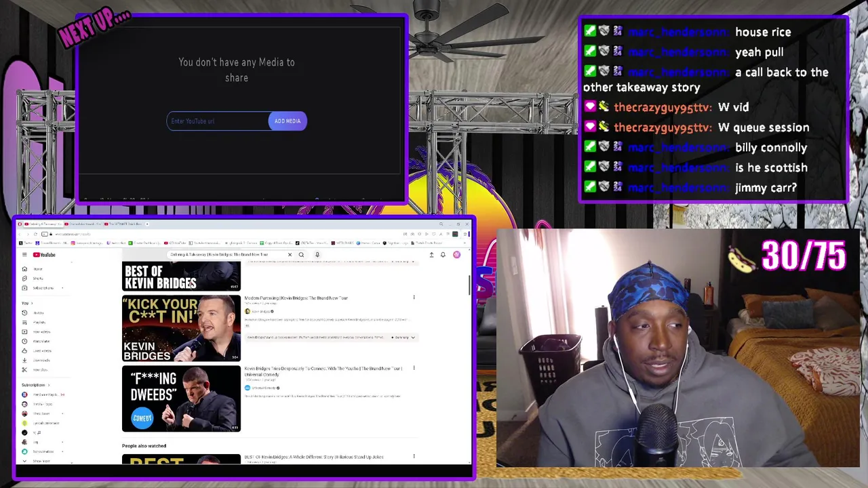
Task: Click the ADD MEDIA button
Action: pos(288,121)
